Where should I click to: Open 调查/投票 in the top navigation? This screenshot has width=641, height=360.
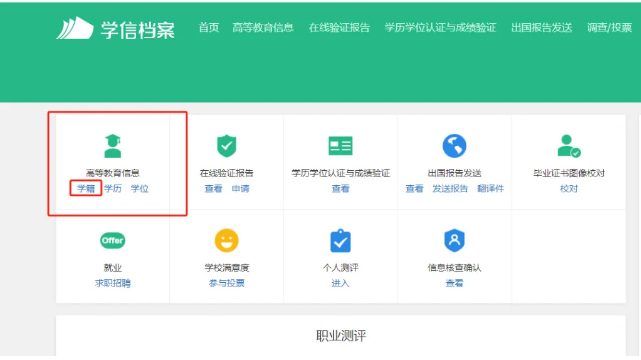tap(610, 27)
